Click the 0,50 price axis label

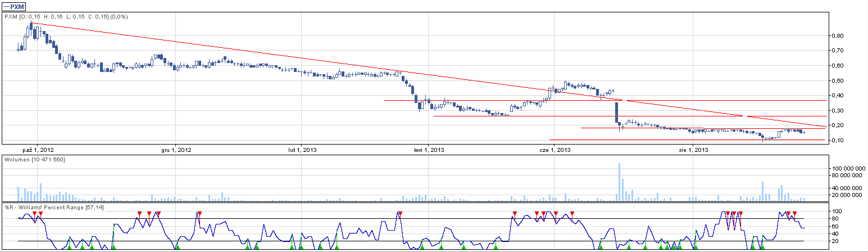(837, 80)
